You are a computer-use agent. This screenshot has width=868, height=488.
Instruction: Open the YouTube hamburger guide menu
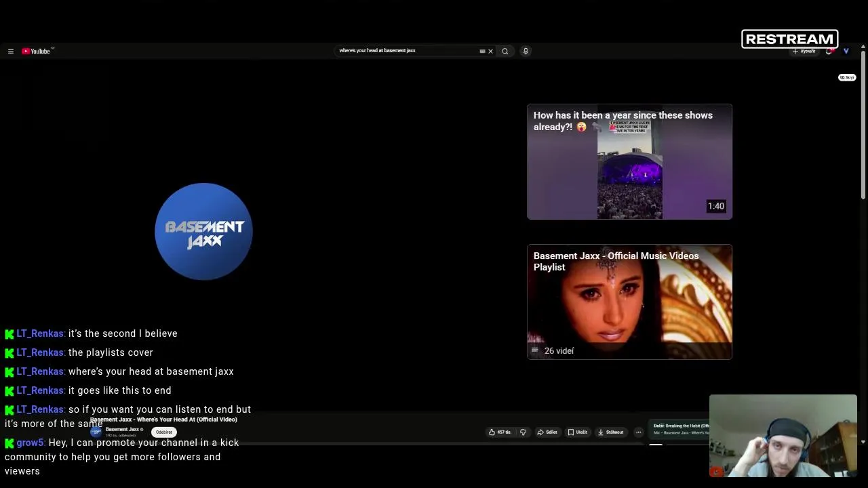(11, 51)
